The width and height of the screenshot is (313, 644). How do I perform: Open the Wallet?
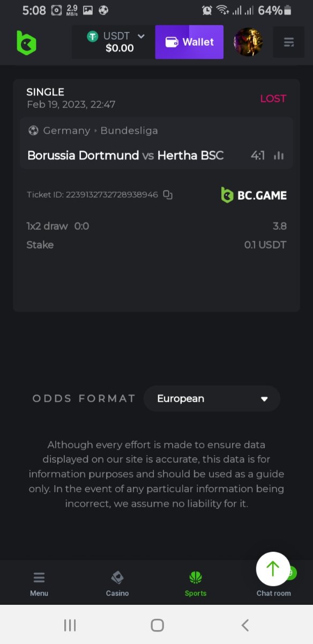pos(189,42)
